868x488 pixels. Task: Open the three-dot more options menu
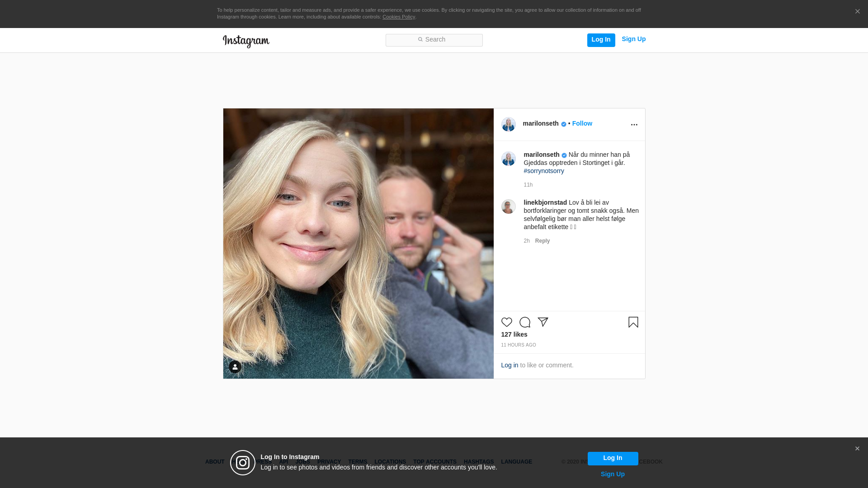click(634, 125)
